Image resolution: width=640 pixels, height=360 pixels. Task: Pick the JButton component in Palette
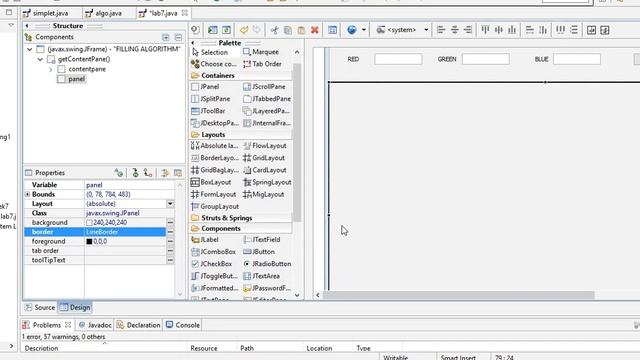pyautogui.click(x=259, y=252)
